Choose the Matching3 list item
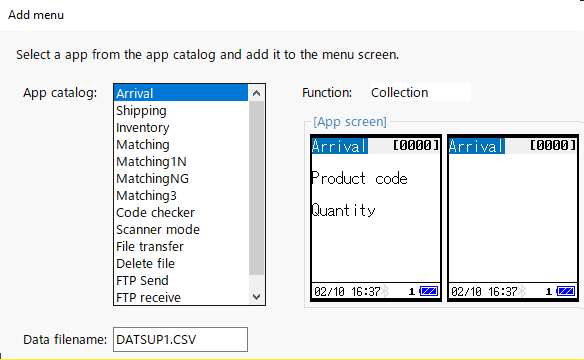This screenshot has width=584, height=360. pos(181,195)
